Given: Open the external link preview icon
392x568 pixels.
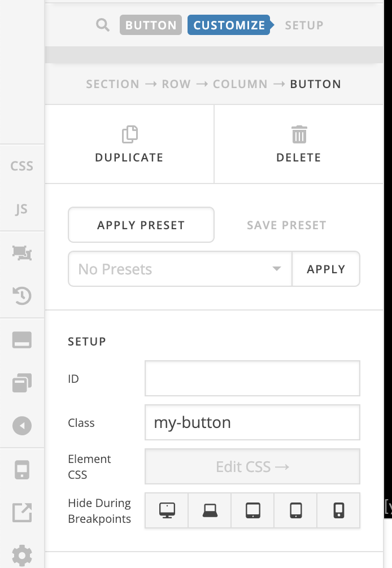Looking at the screenshot, I should tap(21, 512).
